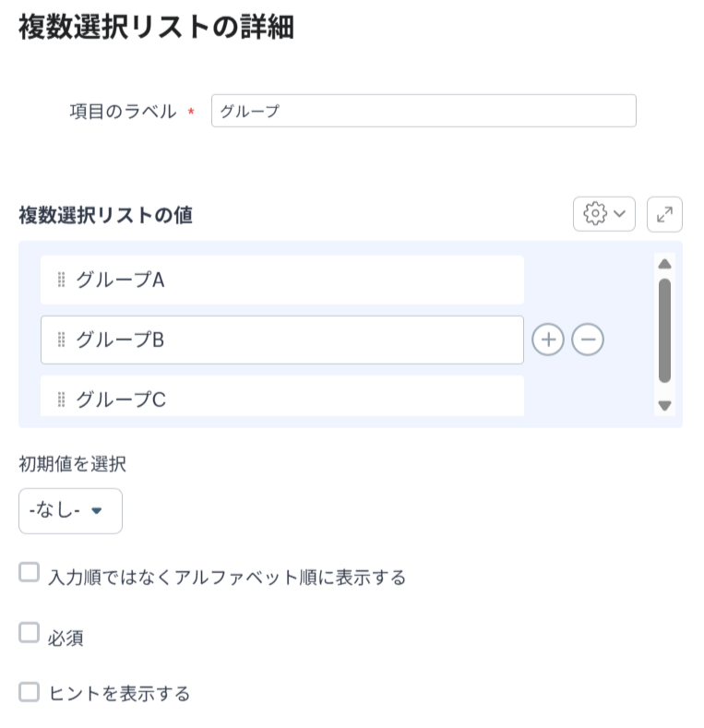Check the 必須 checkbox
704x728 pixels.
(x=30, y=633)
